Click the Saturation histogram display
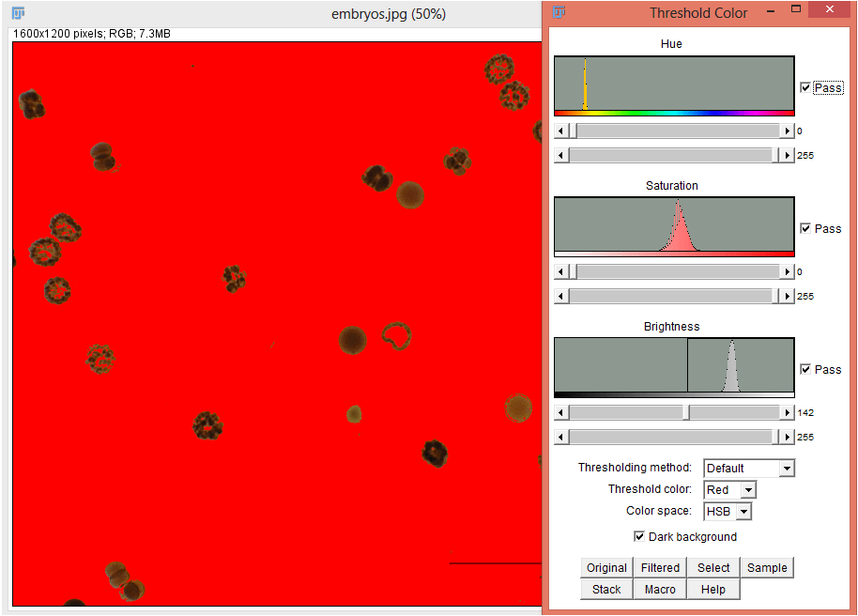 point(673,225)
